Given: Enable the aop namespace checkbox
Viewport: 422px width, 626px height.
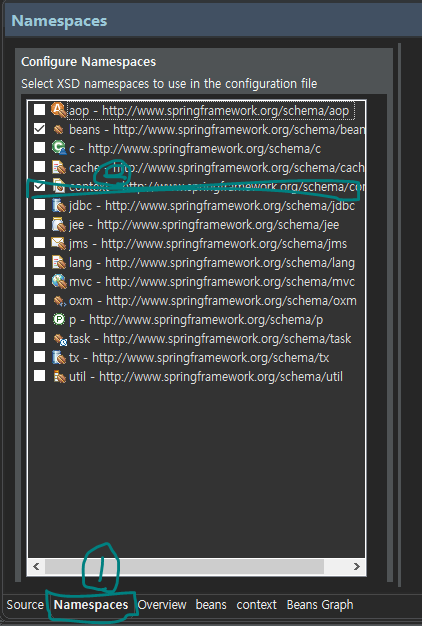Looking at the screenshot, I should (39, 109).
